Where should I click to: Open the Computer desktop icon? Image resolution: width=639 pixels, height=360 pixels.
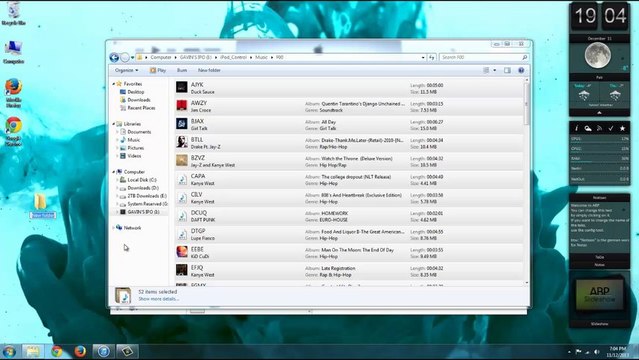click(x=13, y=52)
